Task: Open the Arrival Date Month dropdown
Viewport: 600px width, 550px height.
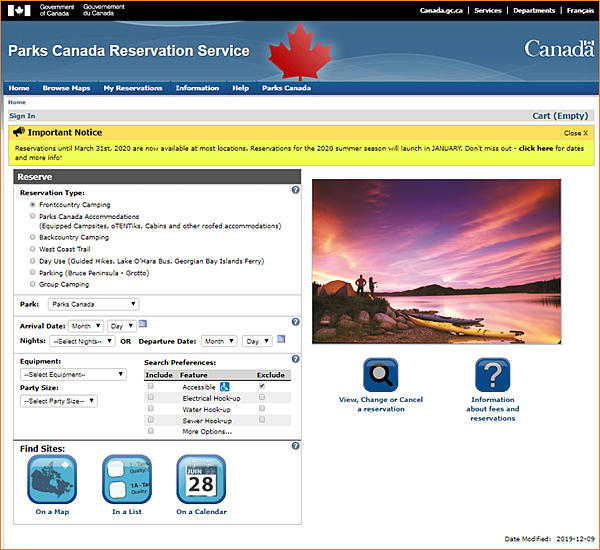Action: (86, 326)
